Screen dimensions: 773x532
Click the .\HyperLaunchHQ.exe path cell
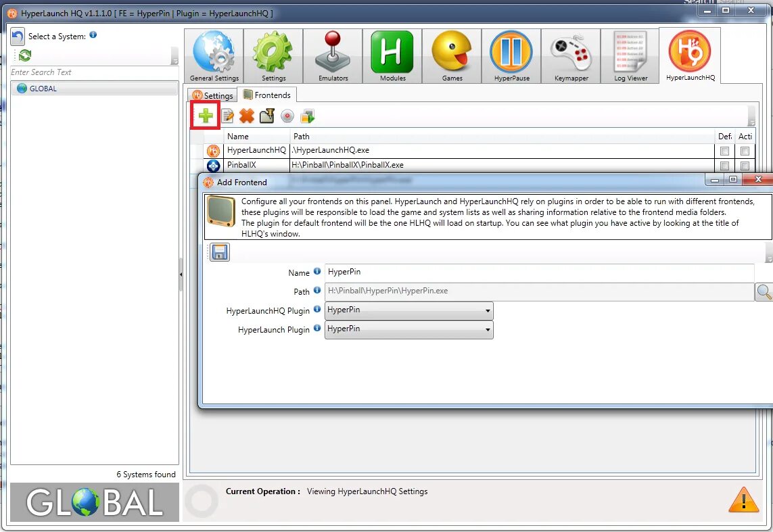click(502, 150)
